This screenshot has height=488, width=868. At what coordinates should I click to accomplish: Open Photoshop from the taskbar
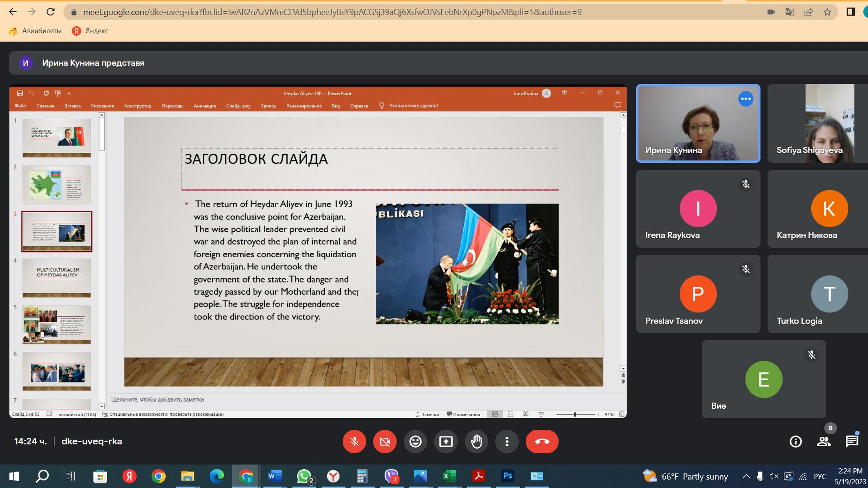point(507,476)
